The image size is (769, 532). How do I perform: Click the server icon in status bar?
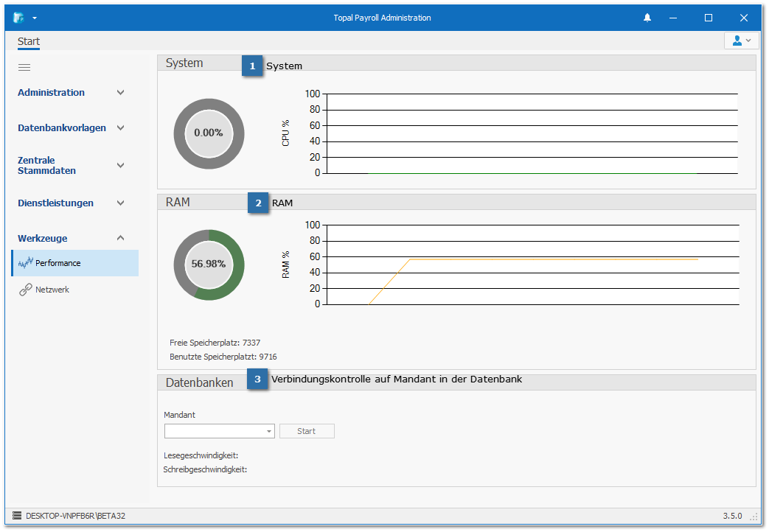[x=17, y=516]
